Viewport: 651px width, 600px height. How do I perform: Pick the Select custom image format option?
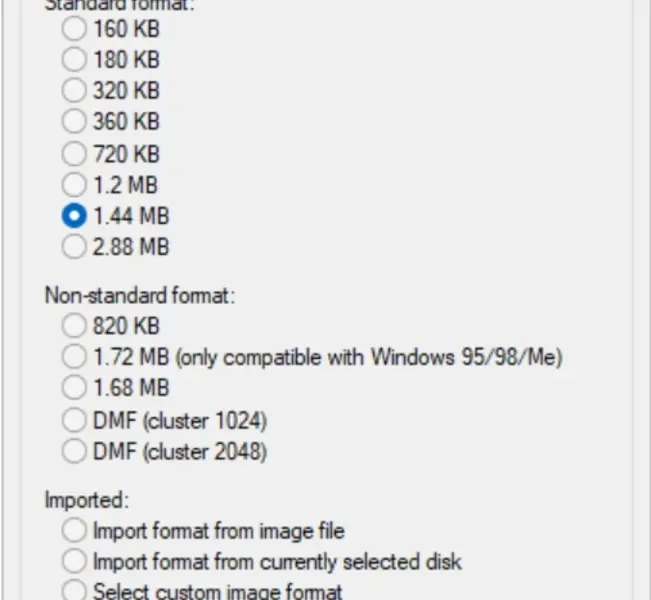point(74,591)
